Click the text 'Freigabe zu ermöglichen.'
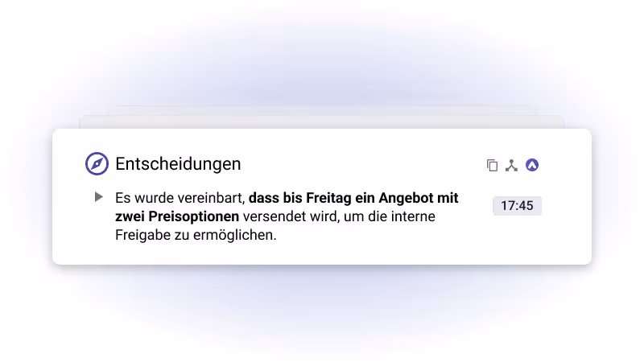 click(196, 235)
